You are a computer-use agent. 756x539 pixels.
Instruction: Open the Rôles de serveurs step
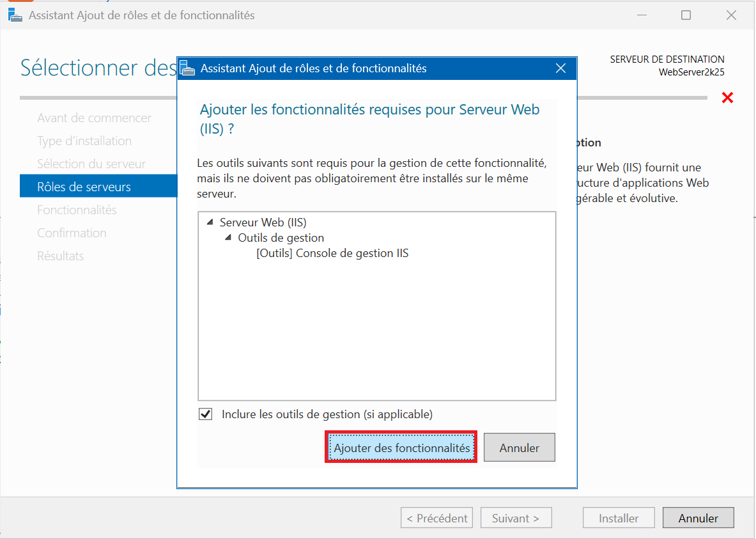(84, 187)
